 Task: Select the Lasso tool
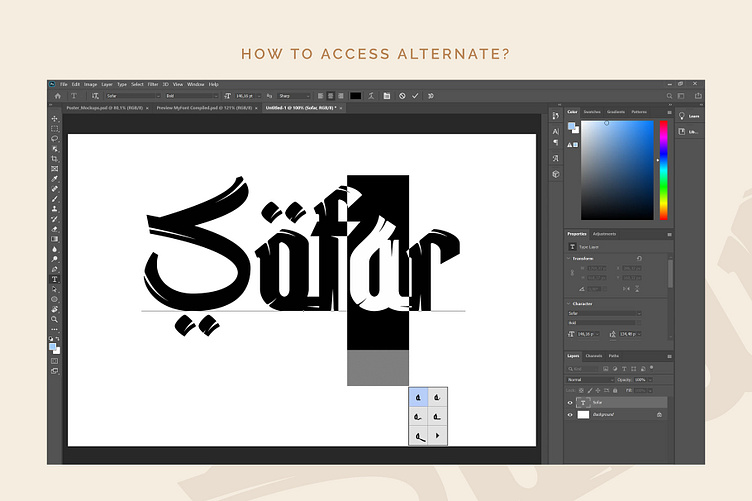pos(55,139)
